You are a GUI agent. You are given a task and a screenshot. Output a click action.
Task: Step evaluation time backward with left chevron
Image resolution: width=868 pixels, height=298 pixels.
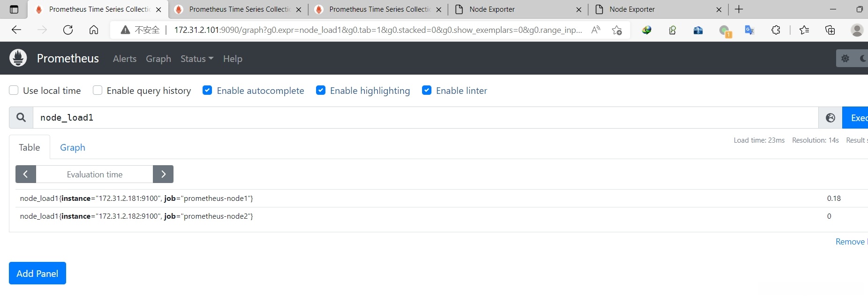pyautogui.click(x=26, y=174)
